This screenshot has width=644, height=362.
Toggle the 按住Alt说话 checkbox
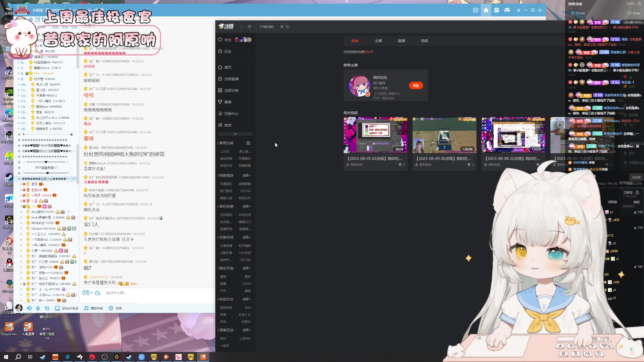click(57, 308)
